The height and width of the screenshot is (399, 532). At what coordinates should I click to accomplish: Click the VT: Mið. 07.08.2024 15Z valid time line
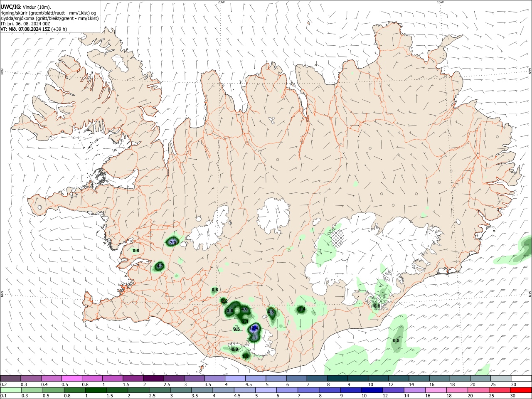pyautogui.click(x=34, y=29)
